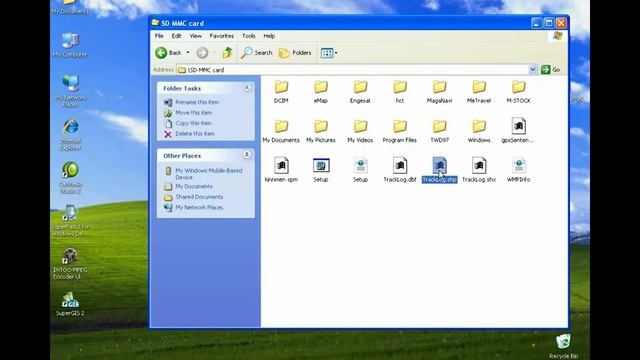Open the Search pane
The image size is (640, 360).
click(x=256, y=53)
